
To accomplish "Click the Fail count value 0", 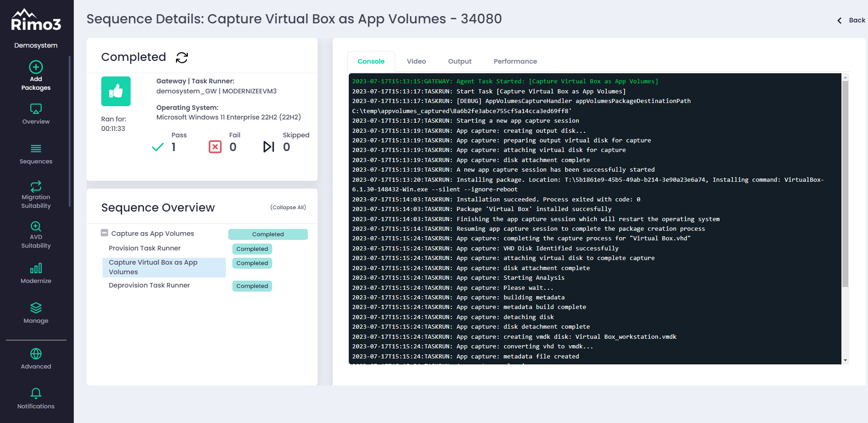I will point(233,147).
